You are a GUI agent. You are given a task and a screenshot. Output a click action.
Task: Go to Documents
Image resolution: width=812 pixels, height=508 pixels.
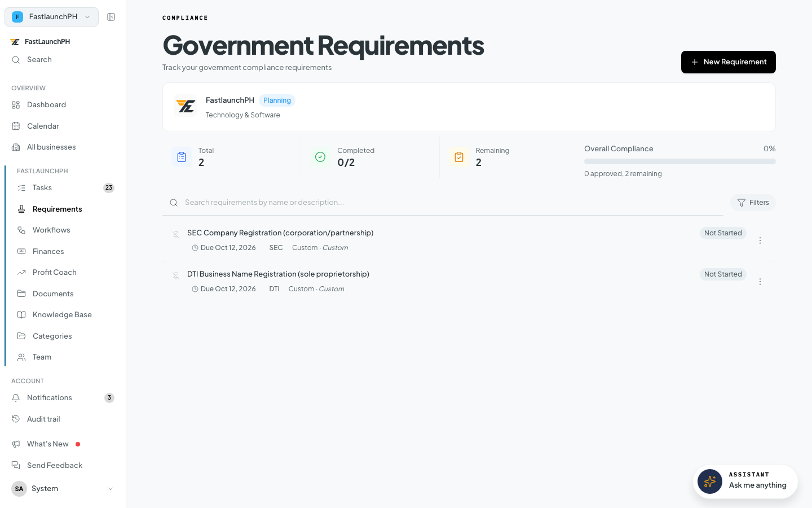(x=65, y=294)
